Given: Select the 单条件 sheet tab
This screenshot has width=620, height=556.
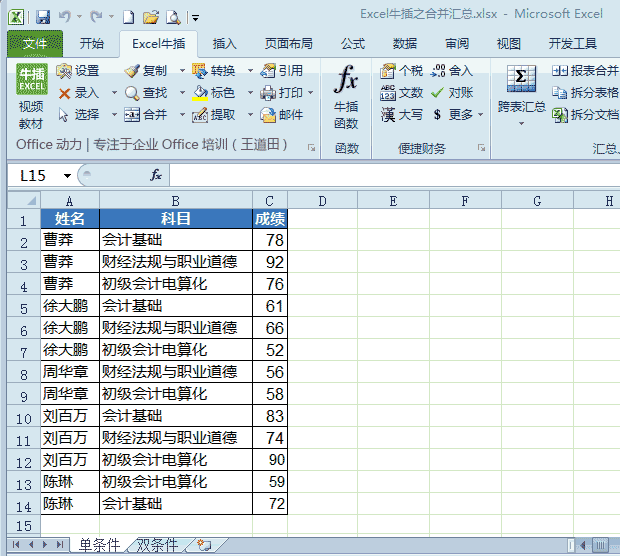Looking at the screenshot, I should tap(99, 545).
